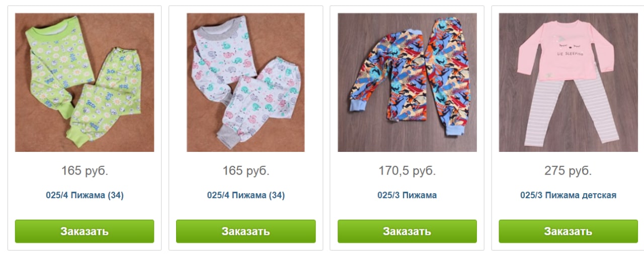Viewport: 644px width, 254px height.
Task: Order the green pajama with the Заказать button
Action: point(85,231)
